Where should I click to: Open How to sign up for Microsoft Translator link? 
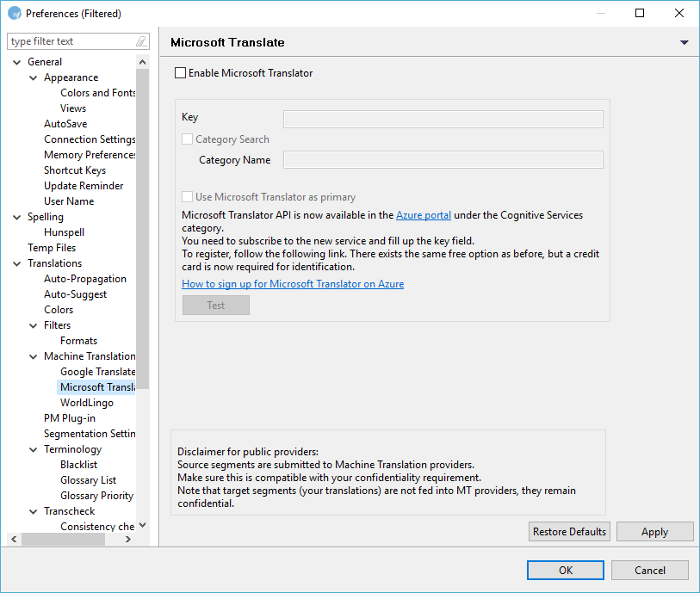click(292, 284)
